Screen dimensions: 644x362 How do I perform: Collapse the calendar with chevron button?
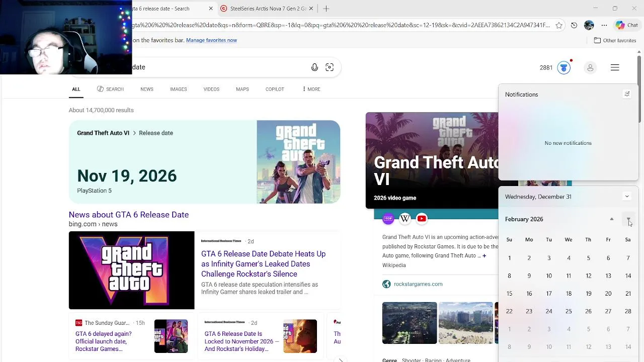[x=627, y=197]
